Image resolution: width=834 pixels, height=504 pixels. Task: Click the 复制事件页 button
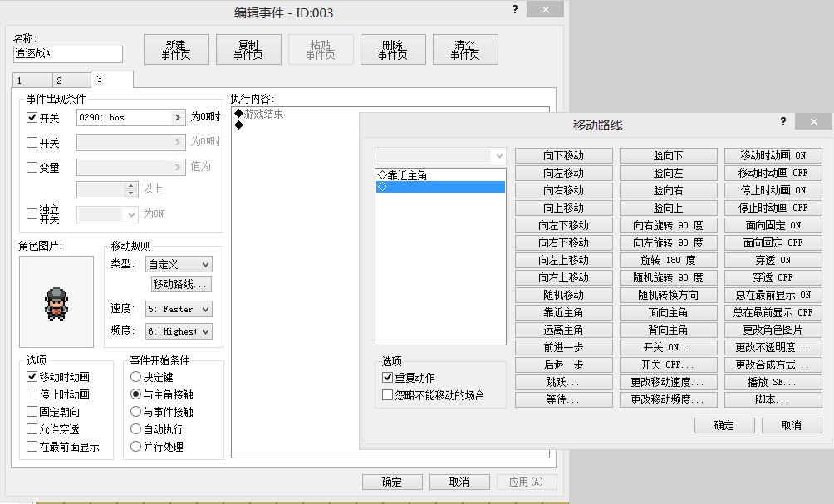point(248,50)
